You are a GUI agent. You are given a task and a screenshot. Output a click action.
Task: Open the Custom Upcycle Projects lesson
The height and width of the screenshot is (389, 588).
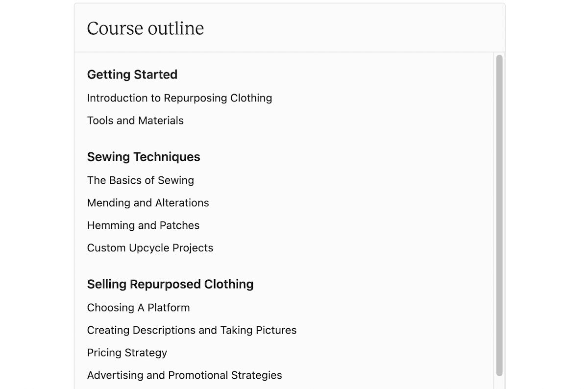pos(150,247)
